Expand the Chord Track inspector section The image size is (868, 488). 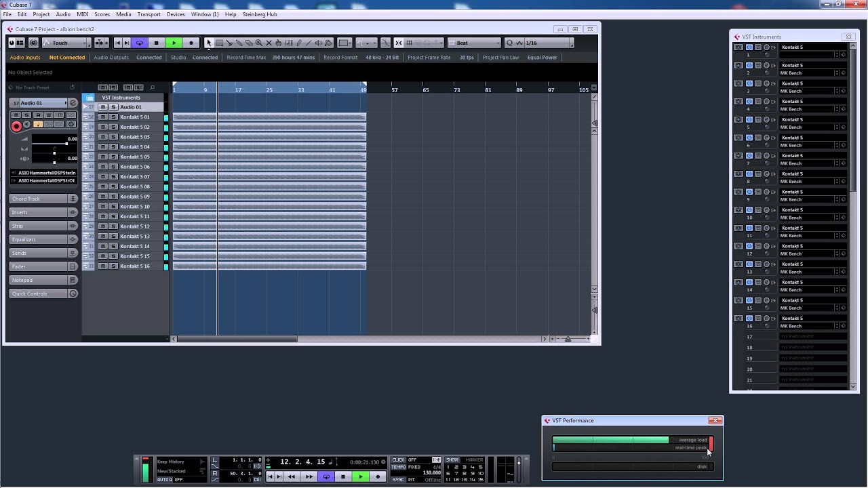coord(43,199)
